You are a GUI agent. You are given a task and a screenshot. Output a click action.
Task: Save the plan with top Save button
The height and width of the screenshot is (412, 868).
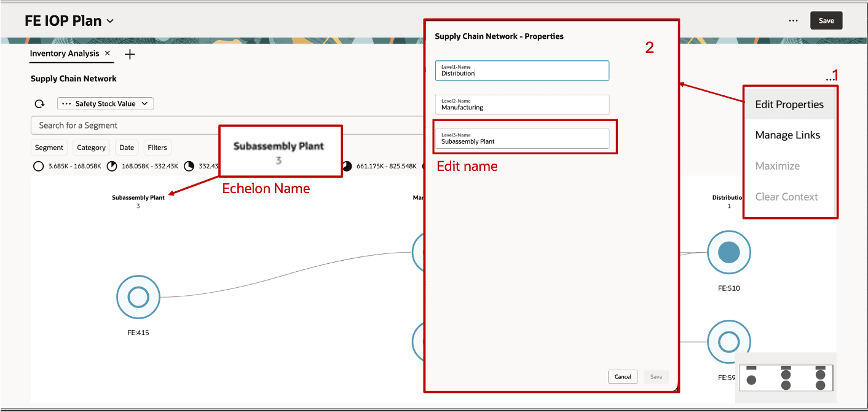(x=826, y=20)
